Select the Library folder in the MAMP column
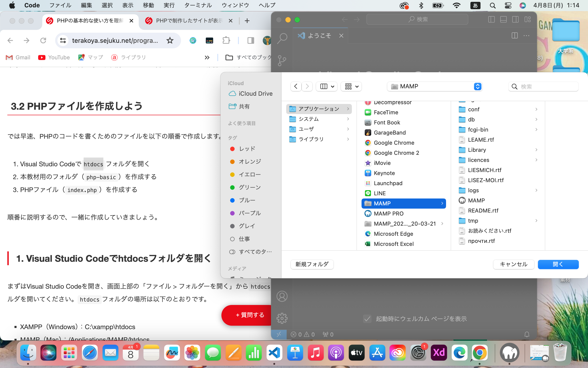 pos(498,150)
